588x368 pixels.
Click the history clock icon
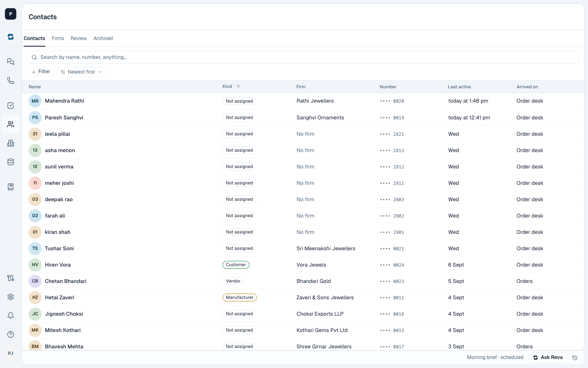[x=575, y=358]
